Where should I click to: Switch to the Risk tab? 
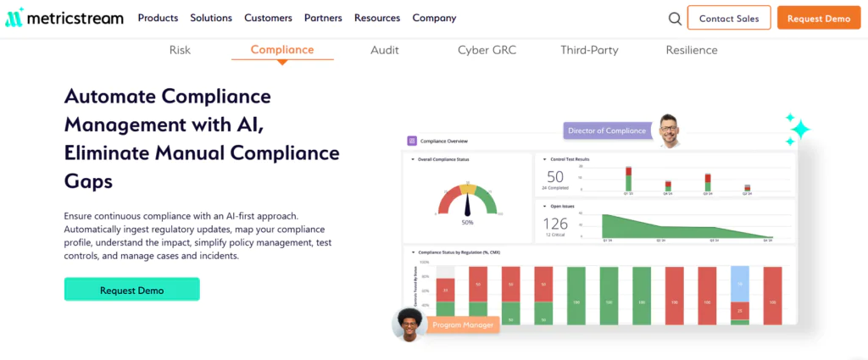(180, 50)
